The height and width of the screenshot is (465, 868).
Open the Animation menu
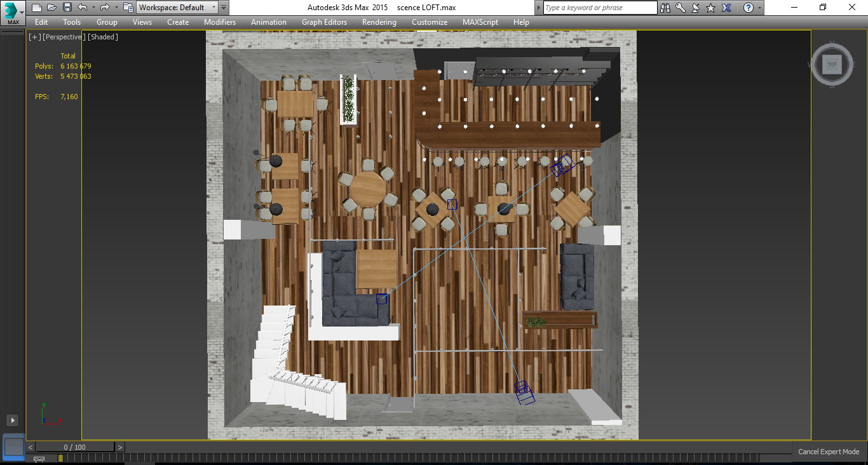point(269,22)
